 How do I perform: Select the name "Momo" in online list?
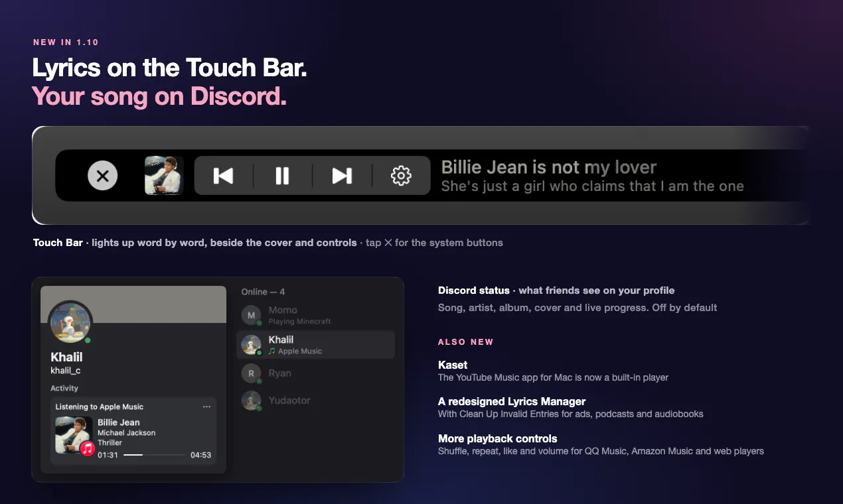[x=283, y=310]
